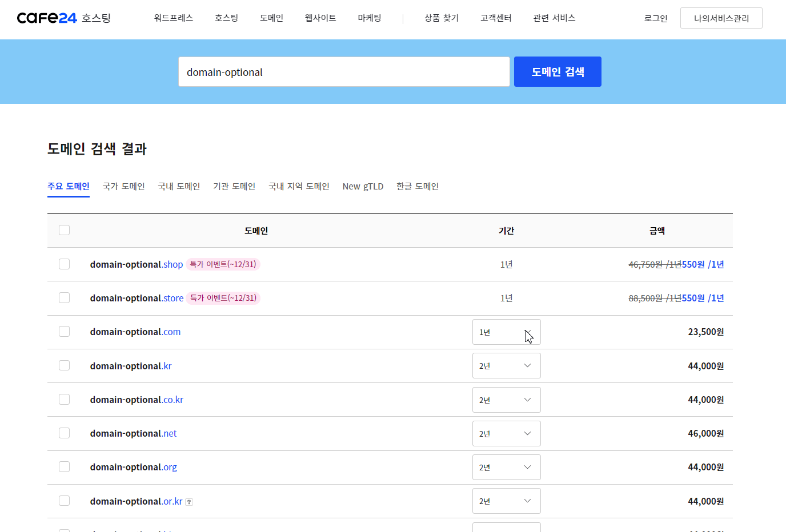Select the 주요 도메인 tab
This screenshot has height=532, width=786.
pos(69,187)
